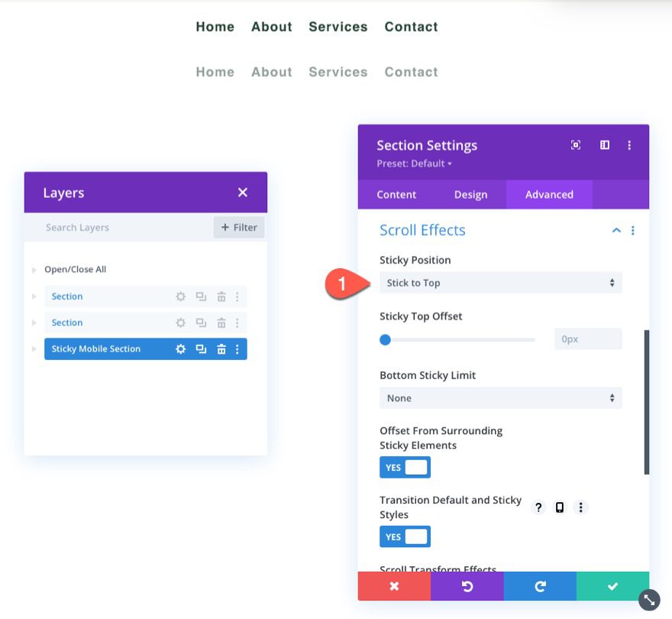Turn off Transition Default and Sticky Styles

405,536
